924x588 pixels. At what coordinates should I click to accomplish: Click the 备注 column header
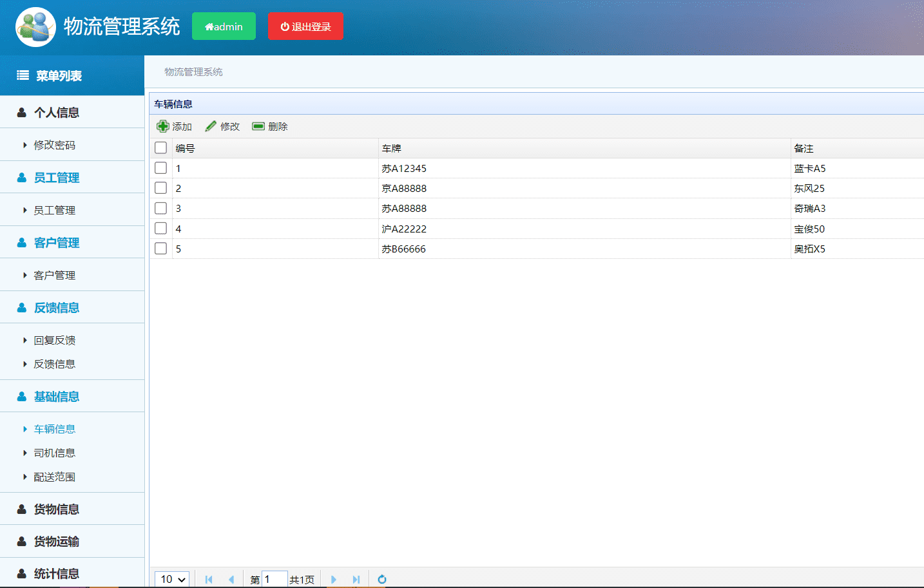[x=858, y=148]
